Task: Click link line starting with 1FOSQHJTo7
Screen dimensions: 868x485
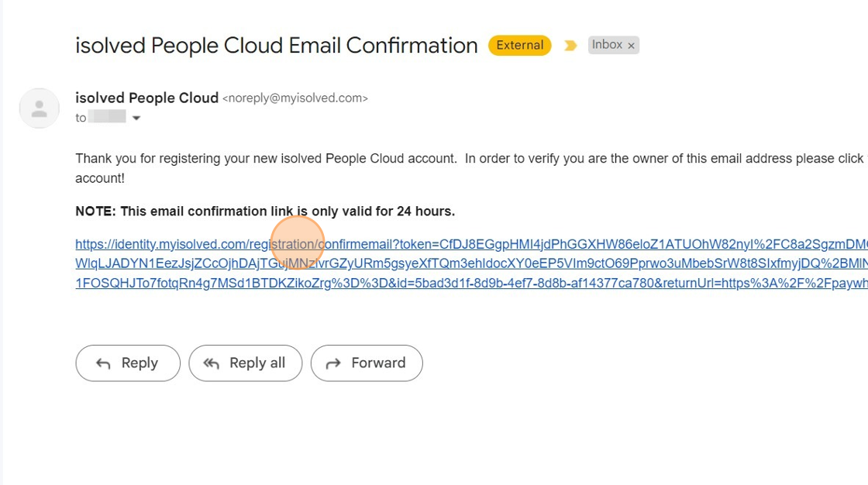Action: coord(472,283)
